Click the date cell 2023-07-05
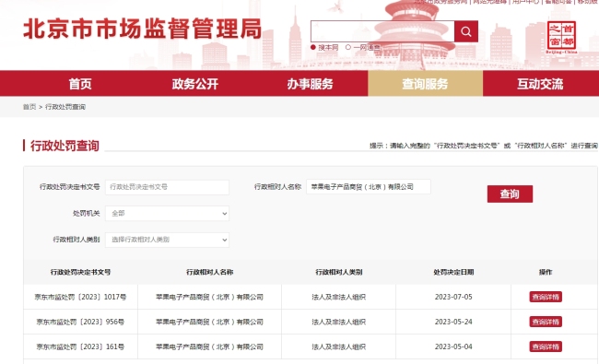 [x=453, y=297]
